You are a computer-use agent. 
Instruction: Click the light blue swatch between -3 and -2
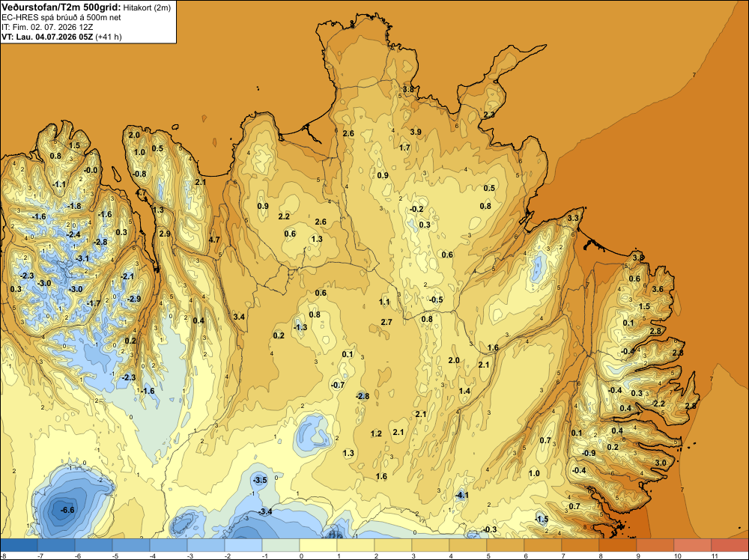[x=206, y=545]
